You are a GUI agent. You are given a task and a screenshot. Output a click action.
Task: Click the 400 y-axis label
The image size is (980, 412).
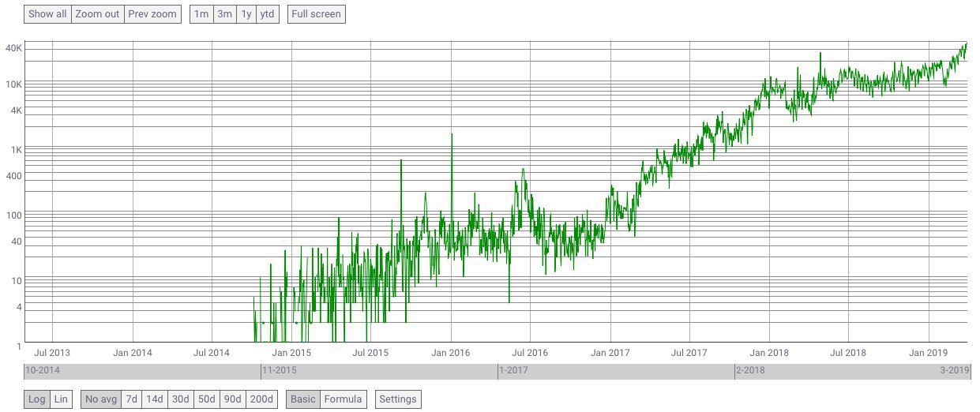[x=15, y=176]
